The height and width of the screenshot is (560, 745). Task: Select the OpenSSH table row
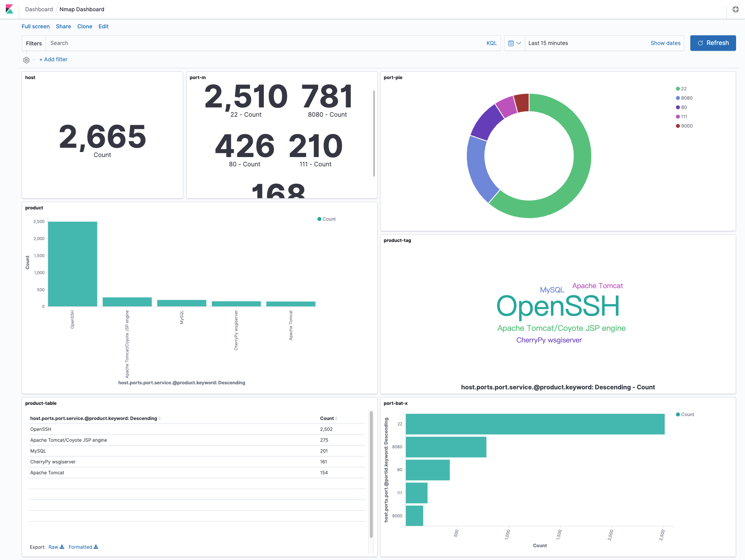pos(197,429)
